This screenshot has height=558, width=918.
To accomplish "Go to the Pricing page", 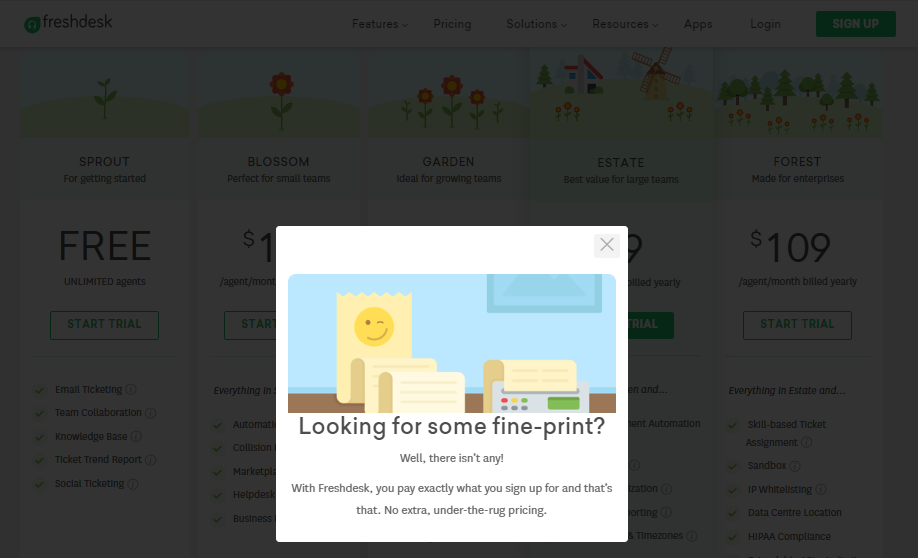I will [452, 24].
